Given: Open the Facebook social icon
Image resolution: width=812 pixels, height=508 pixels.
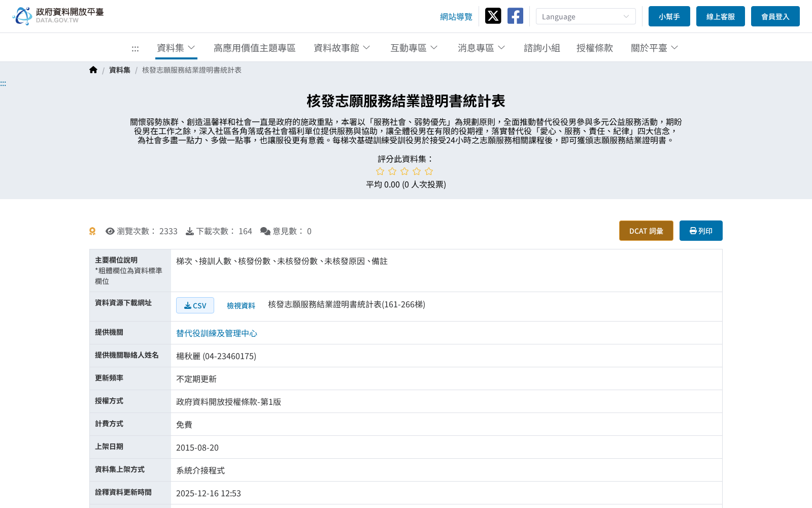Looking at the screenshot, I should coord(515,16).
